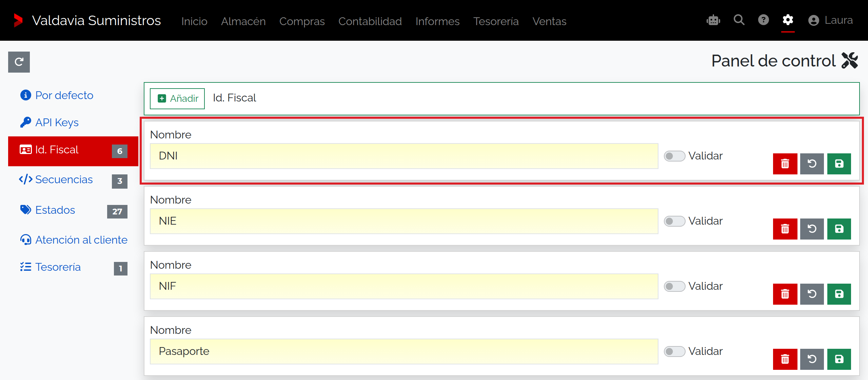Delete the NIE fiscal ID row
This screenshot has height=380, width=868.
785,229
